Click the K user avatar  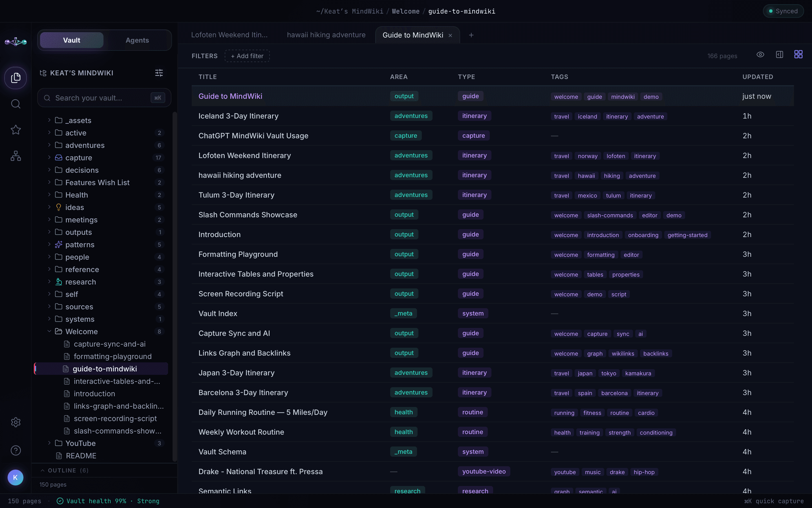click(16, 478)
